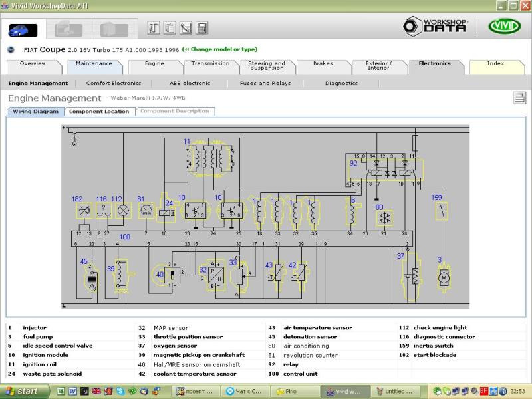The height and width of the screenshot is (399, 532).
Task: Click the Vivid logo
Action: tap(505, 26)
